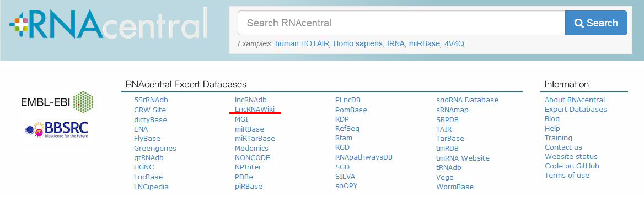This screenshot has height=208, width=644.
Task: View the Terms of use
Action: coord(567,175)
